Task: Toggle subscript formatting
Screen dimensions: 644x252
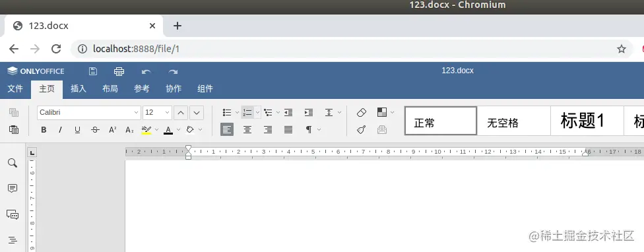Action: click(129, 130)
